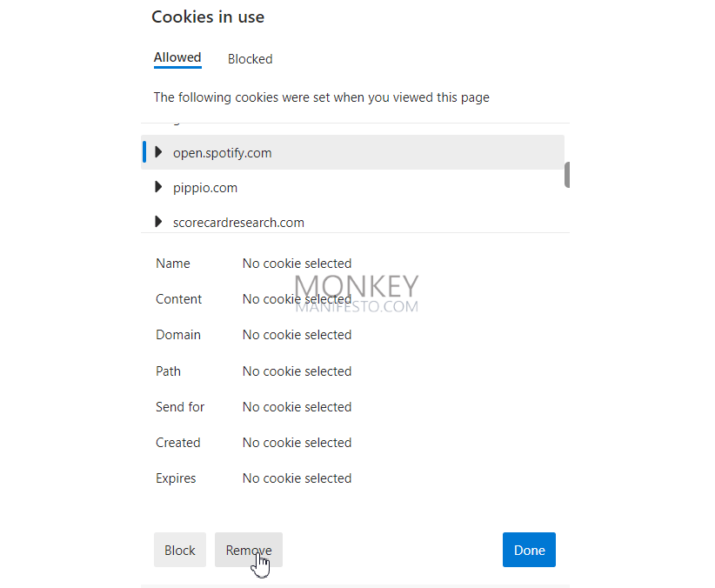Click the Created field value
715x588 pixels.
297,443
